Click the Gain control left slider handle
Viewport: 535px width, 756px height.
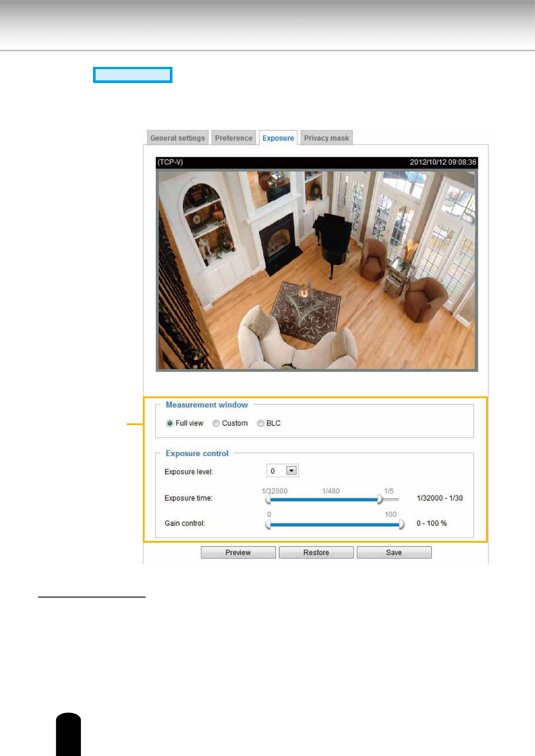(268, 524)
